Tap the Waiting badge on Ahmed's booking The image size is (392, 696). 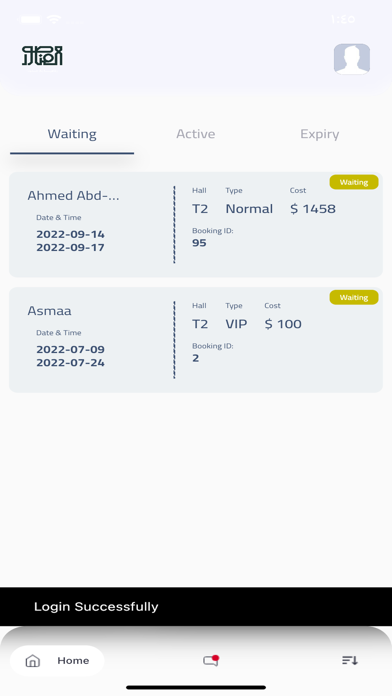point(354,182)
